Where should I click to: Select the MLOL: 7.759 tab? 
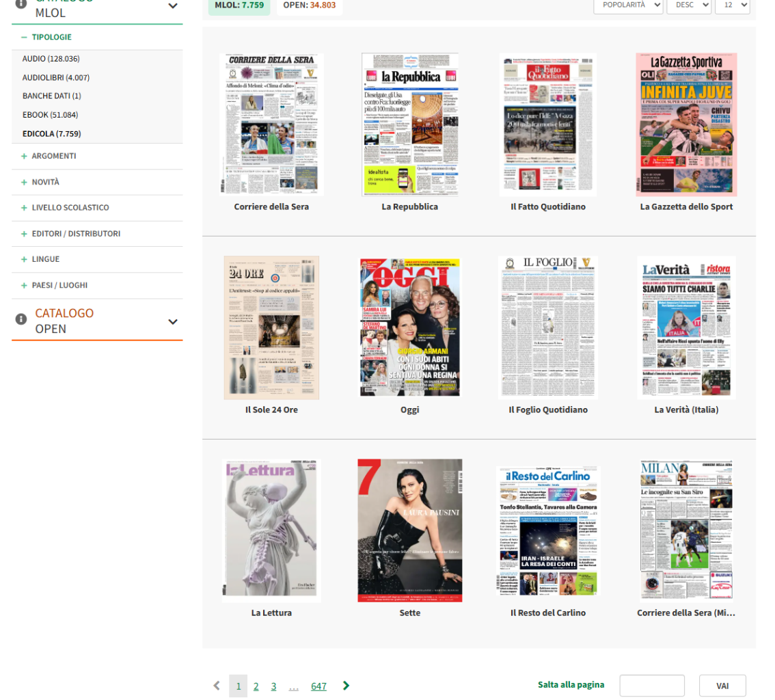tap(239, 5)
